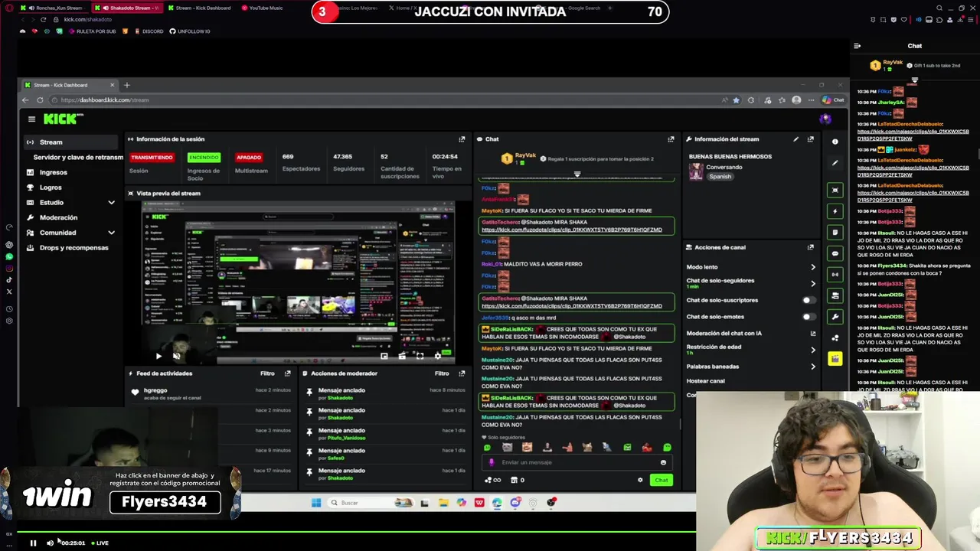Open Moderación del chat con IA external link
Viewport: 980px width, 551px height.
(x=813, y=334)
